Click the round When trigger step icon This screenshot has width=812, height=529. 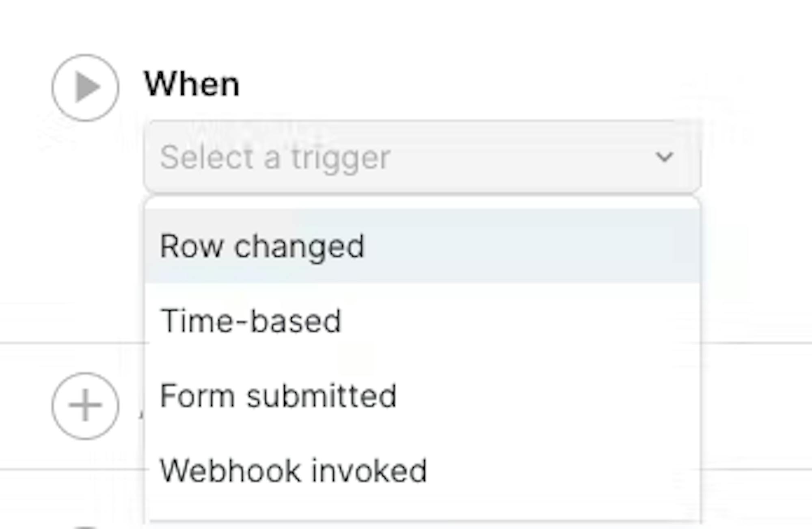85,88
